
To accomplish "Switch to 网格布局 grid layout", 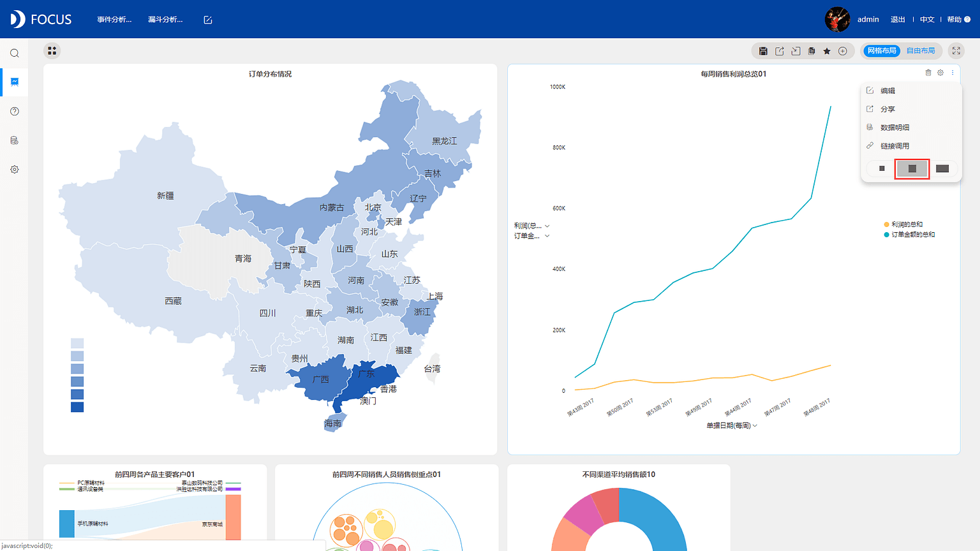I will 882,50.
